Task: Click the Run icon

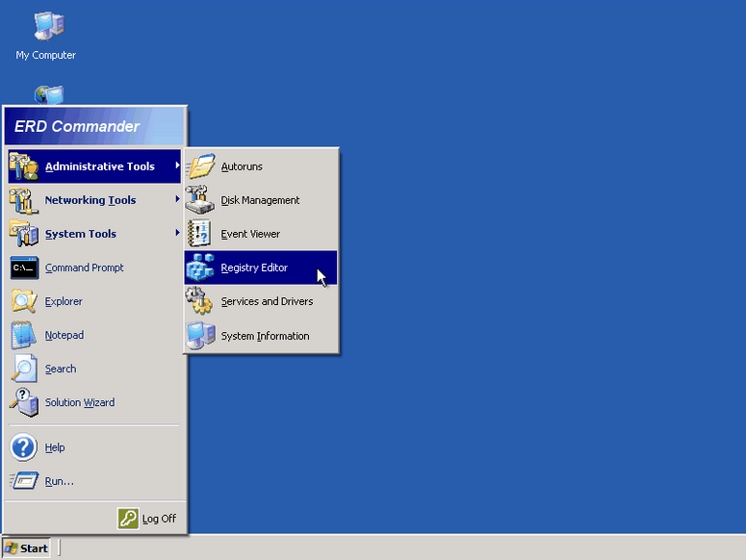Action: [24, 481]
